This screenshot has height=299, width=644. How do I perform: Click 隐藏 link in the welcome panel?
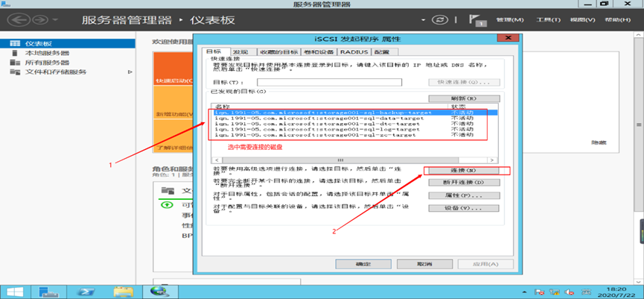pos(599,142)
